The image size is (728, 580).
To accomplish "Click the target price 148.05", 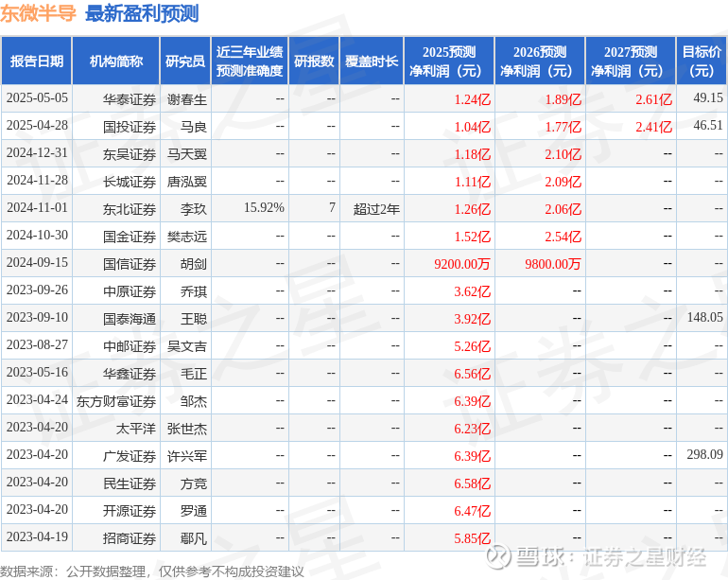I will 704,317.
